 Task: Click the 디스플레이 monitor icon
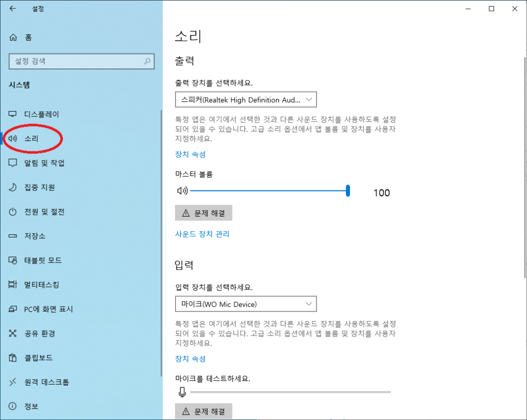point(13,114)
